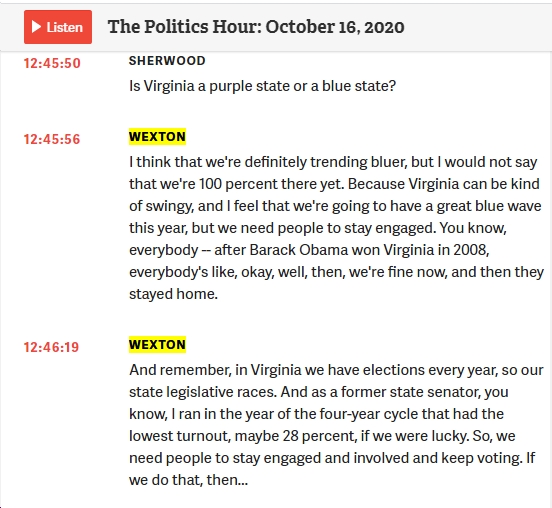This screenshot has height=508, width=552.
Task: Click the play triangle icon on Listen button
Action: pyautogui.click(x=36, y=27)
